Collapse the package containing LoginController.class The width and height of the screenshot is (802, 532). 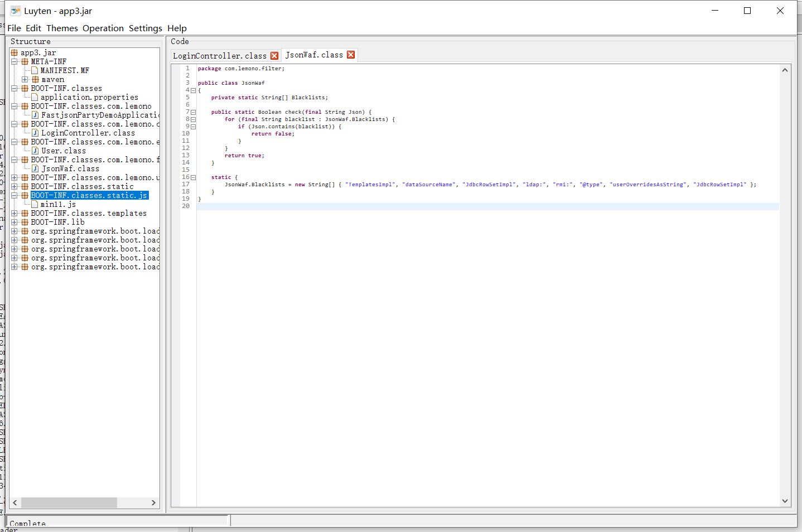[15, 124]
